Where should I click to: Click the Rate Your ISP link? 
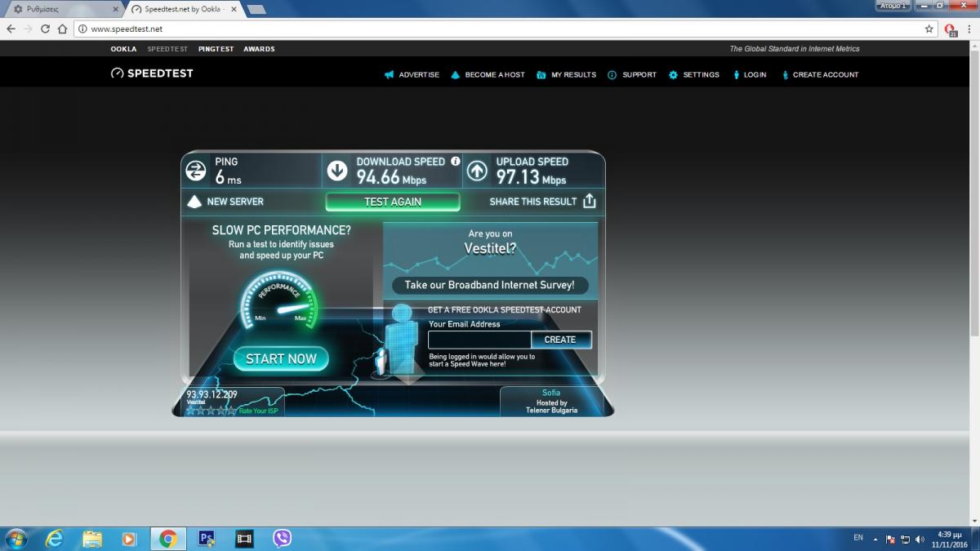(x=259, y=411)
